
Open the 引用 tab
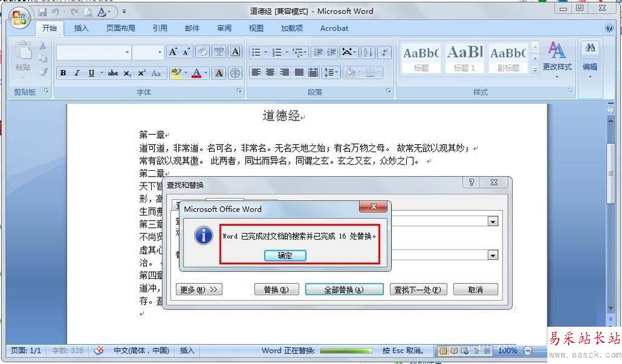[160, 28]
